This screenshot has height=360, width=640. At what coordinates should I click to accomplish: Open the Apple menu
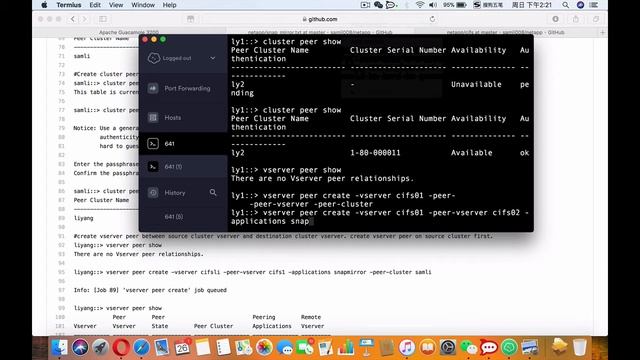(44, 5)
